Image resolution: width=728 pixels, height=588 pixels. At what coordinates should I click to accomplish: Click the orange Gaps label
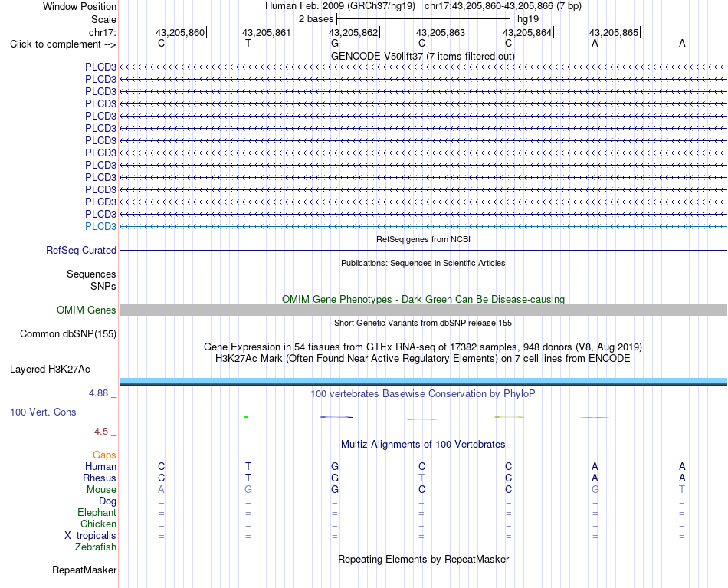104,455
